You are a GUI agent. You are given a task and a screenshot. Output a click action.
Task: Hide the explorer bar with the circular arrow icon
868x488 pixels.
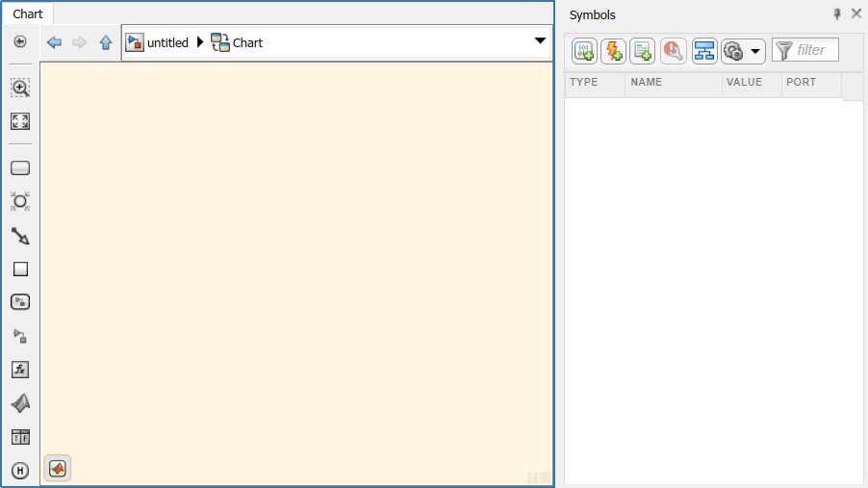[x=20, y=42]
